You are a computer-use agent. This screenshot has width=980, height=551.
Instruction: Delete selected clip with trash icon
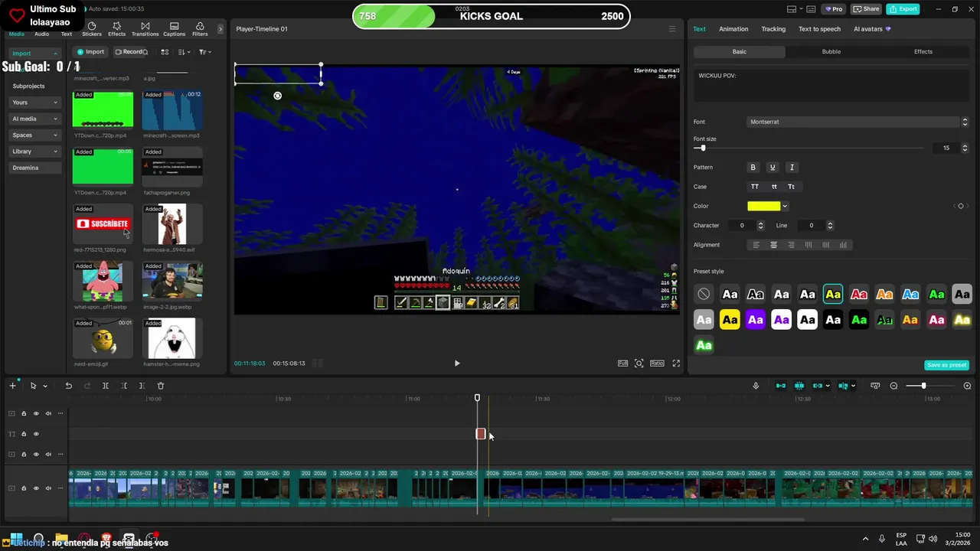[160, 386]
